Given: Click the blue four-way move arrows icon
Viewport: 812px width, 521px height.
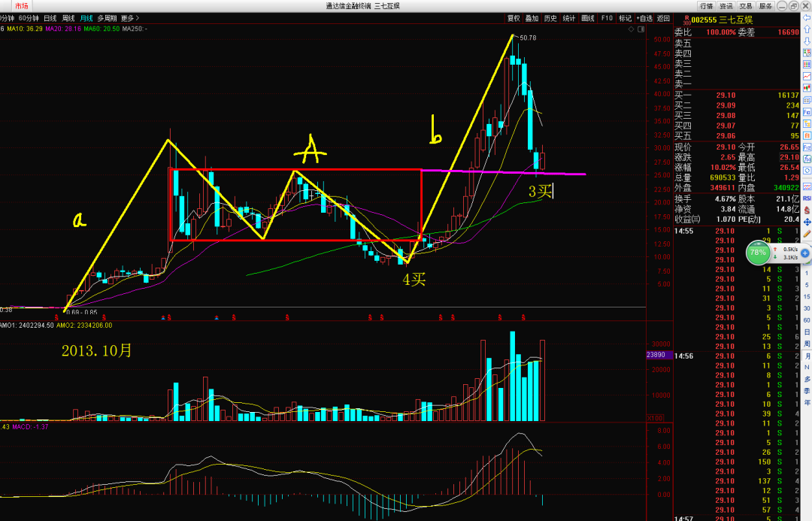Looking at the screenshot, I should point(807,222).
